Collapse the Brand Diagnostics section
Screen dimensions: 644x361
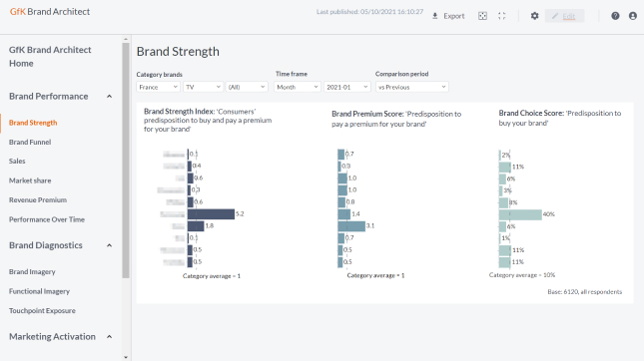(x=109, y=245)
